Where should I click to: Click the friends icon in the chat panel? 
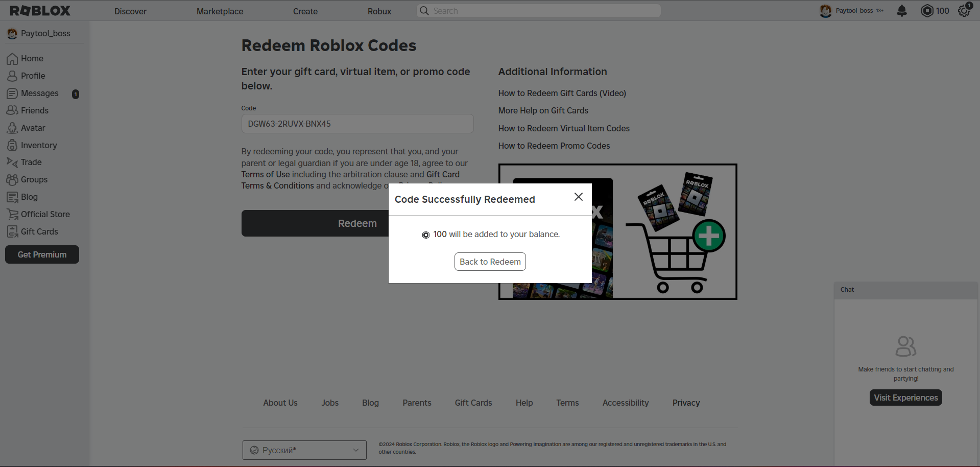point(906,346)
